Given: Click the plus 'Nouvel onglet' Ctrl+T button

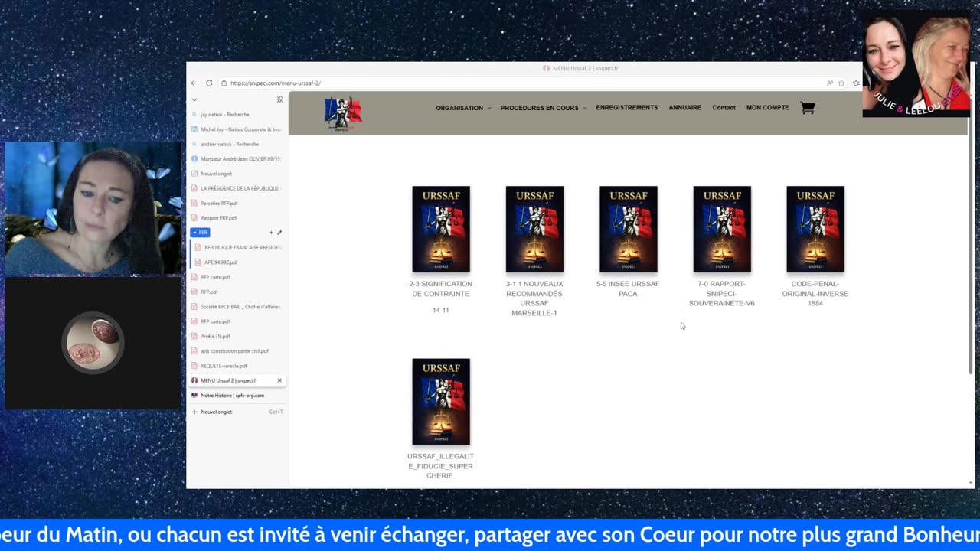Looking at the screenshot, I should click(x=237, y=412).
